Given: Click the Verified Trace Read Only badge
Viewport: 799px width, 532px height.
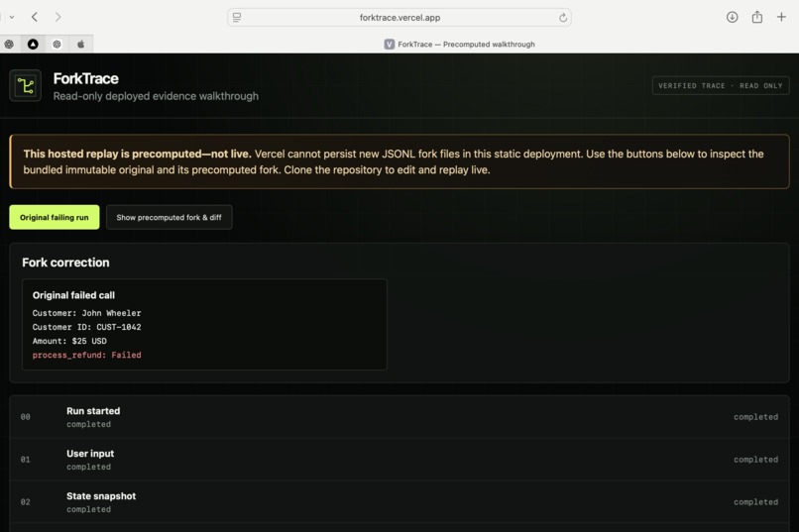Looking at the screenshot, I should 721,85.
